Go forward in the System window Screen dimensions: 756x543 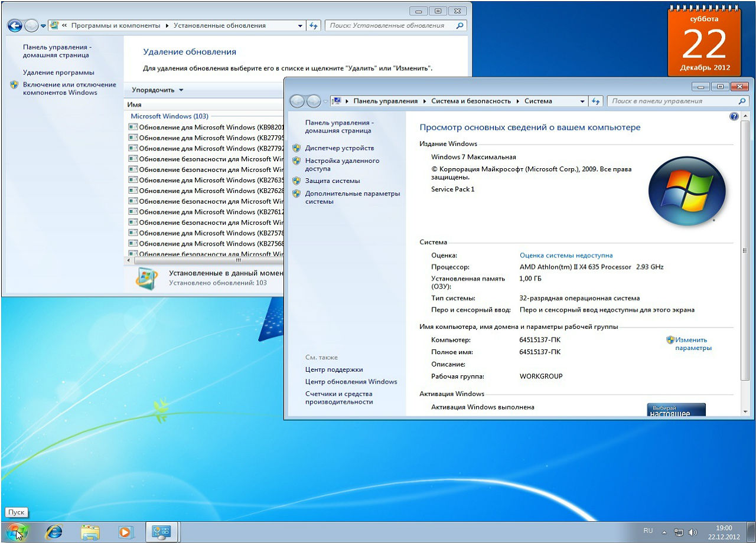[x=314, y=101]
